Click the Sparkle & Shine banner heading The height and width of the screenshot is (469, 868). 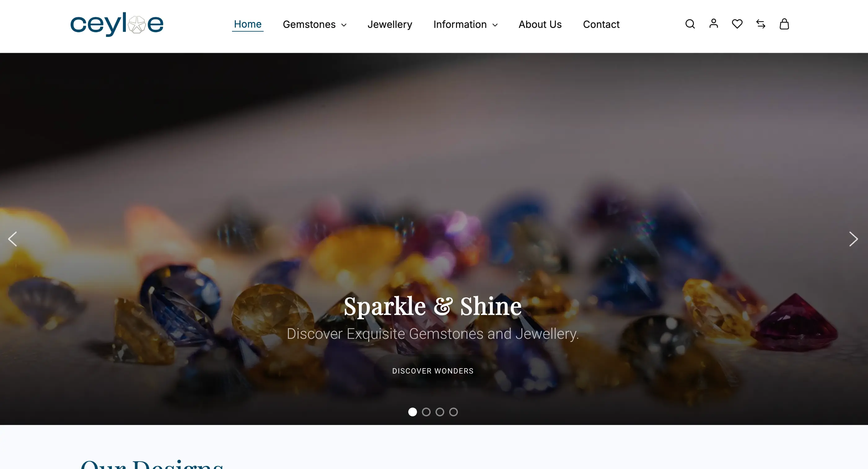tap(433, 306)
